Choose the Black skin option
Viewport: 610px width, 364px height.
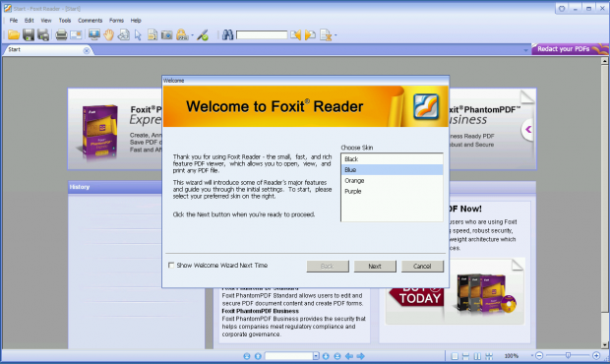[392, 159]
